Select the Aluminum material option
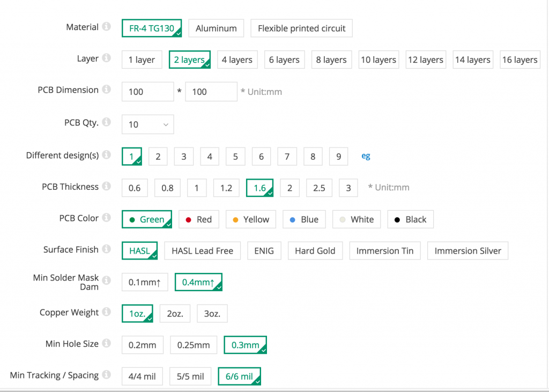 coord(216,28)
